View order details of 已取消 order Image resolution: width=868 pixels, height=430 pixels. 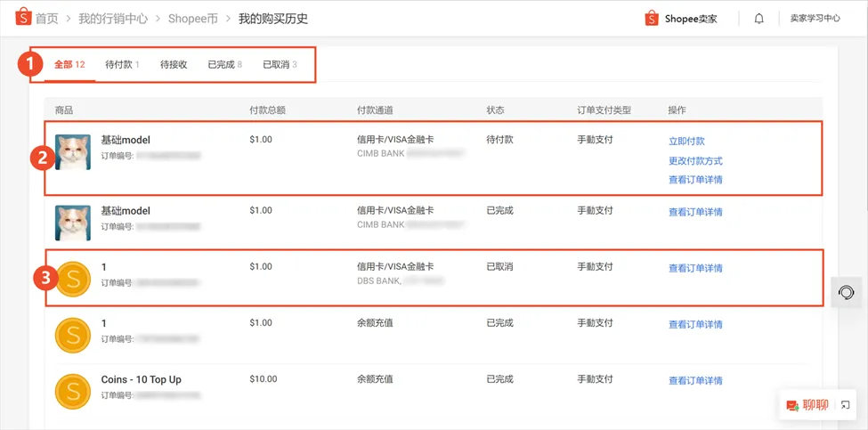(x=695, y=268)
